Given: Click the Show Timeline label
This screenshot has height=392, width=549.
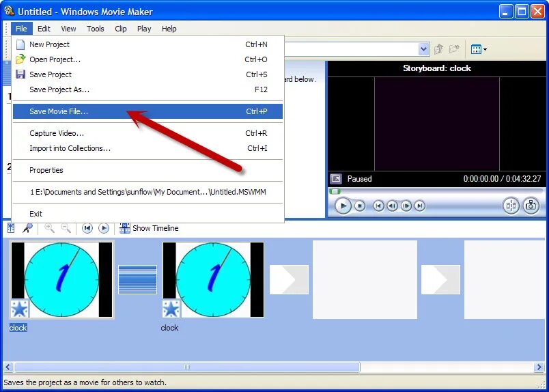Looking at the screenshot, I should [x=156, y=228].
